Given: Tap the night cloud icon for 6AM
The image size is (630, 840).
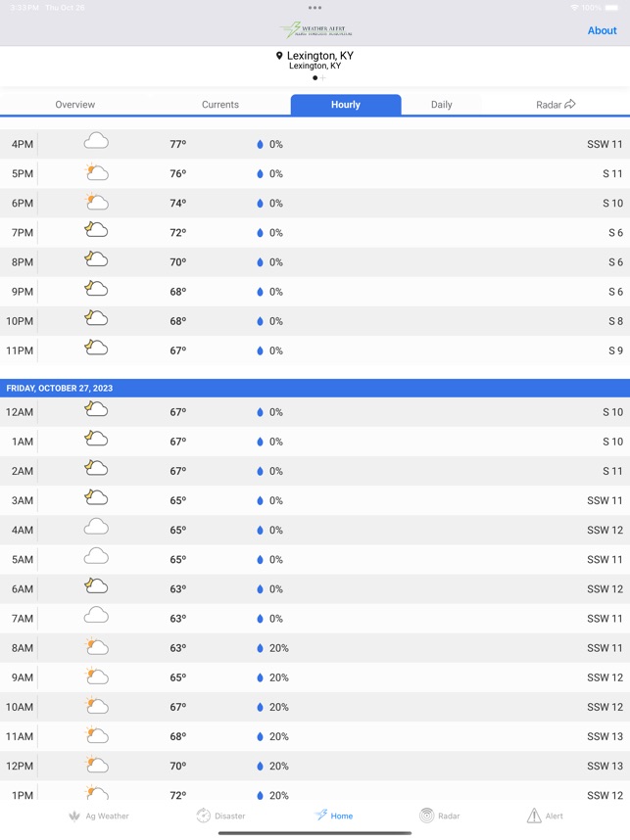Looking at the screenshot, I should click(96, 586).
